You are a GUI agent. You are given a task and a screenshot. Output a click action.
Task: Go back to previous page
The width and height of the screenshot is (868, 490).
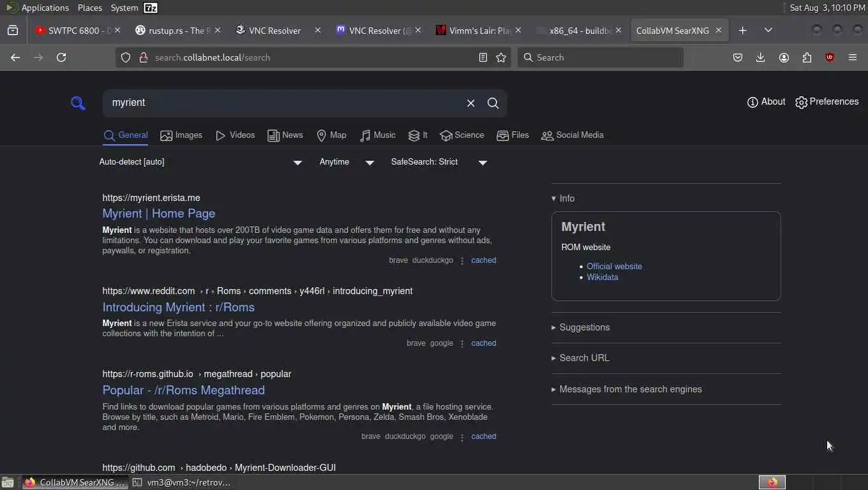coord(15,57)
